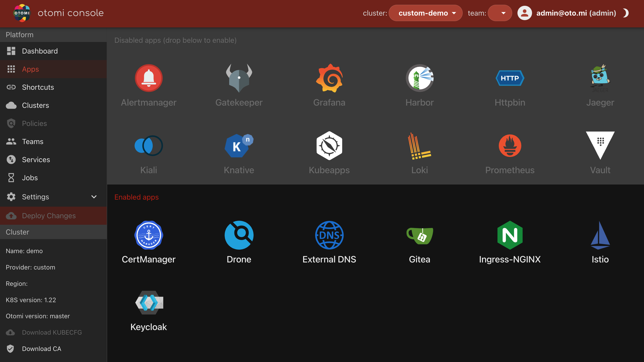
Task: Toggle dark mode moon icon
Action: tap(626, 13)
